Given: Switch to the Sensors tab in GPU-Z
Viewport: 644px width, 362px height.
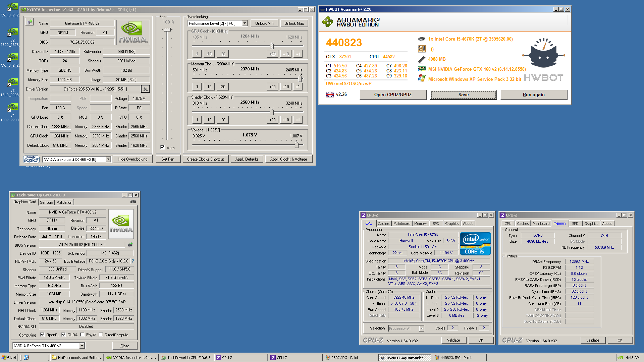Looking at the screenshot, I should point(46,202).
